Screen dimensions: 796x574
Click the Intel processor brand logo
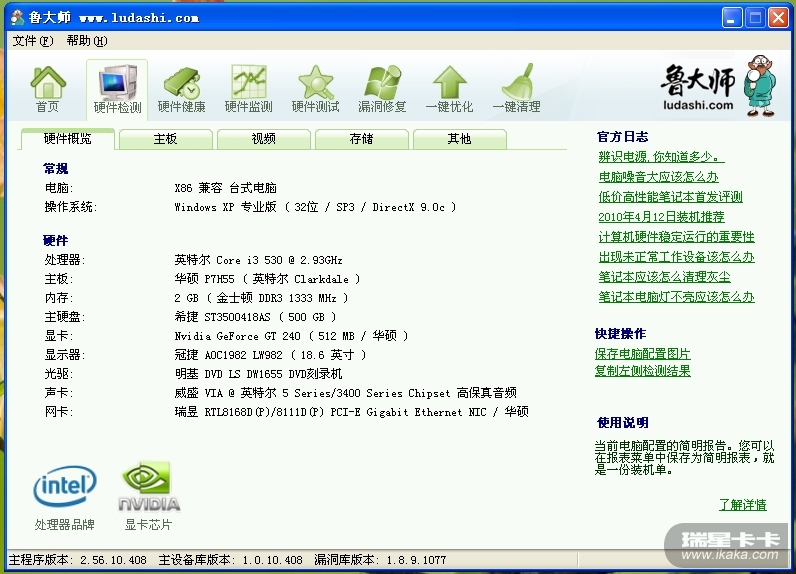(x=65, y=486)
